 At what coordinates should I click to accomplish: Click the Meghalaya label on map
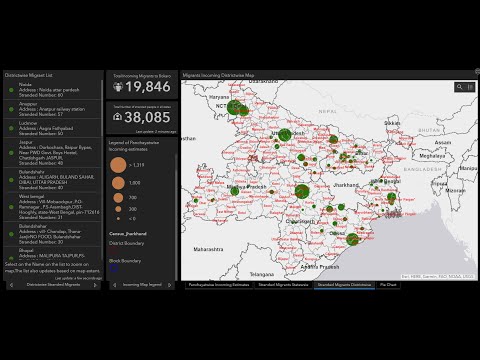coord(432,156)
